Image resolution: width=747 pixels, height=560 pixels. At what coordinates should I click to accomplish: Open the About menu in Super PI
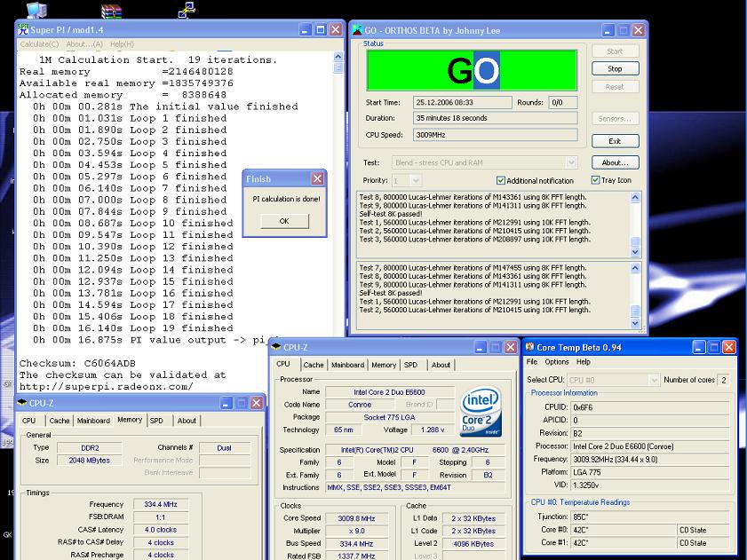(x=84, y=43)
